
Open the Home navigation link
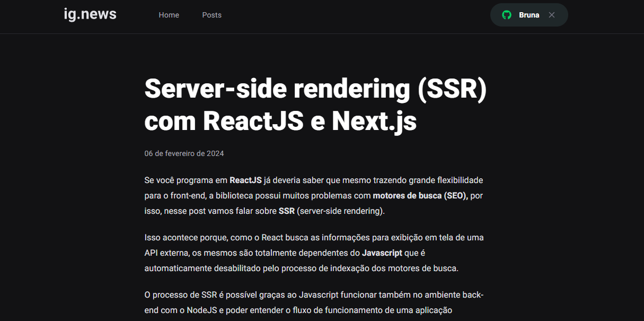click(x=169, y=15)
